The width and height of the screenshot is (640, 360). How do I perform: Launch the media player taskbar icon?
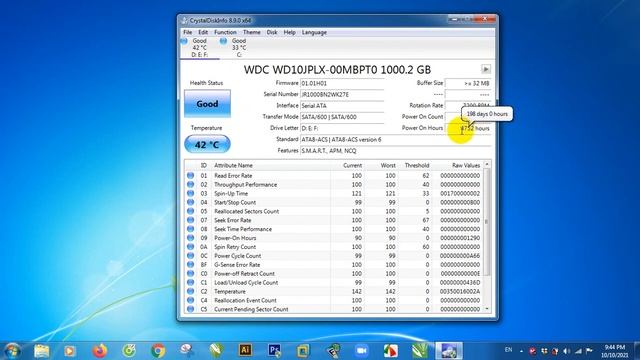point(70,350)
